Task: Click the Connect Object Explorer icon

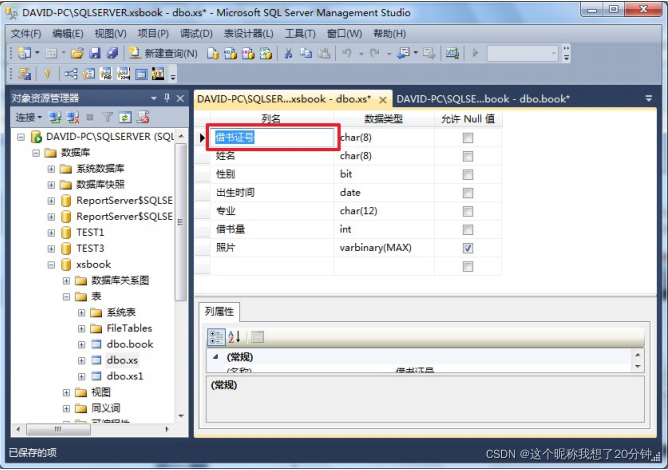Action: pyautogui.click(x=55, y=117)
